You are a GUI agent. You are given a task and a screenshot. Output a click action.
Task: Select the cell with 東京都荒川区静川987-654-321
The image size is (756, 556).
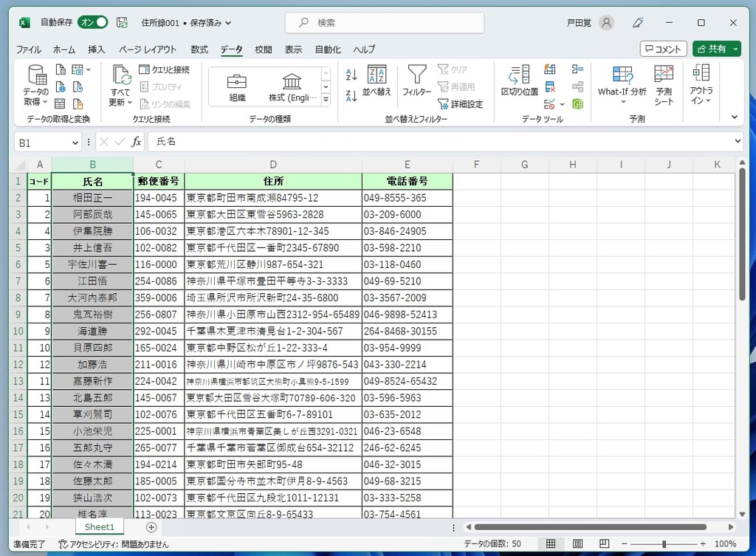(x=273, y=264)
